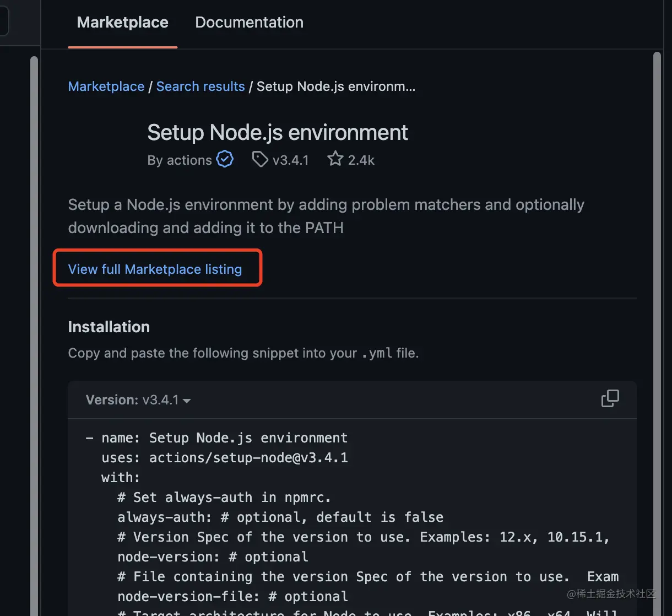This screenshot has width=672, height=616.
Task: Switch to the Marketplace tab
Action: click(x=122, y=23)
